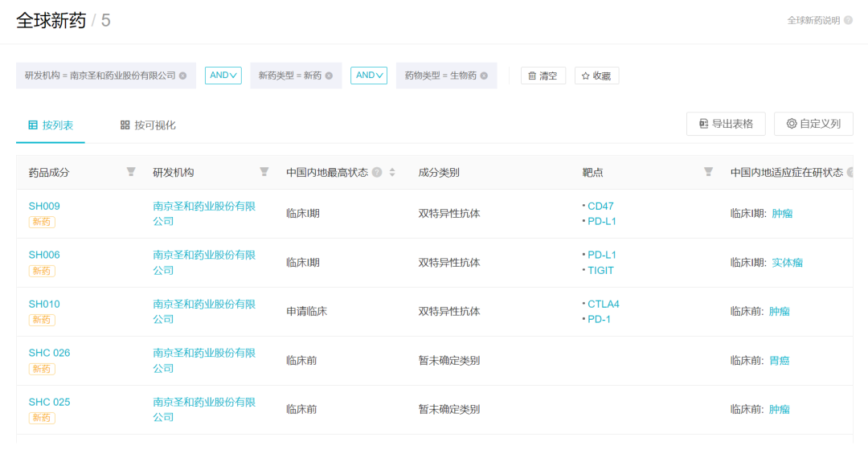This screenshot has width=868, height=450.
Task: Export table with 导出表格 button
Action: (x=726, y=124)
